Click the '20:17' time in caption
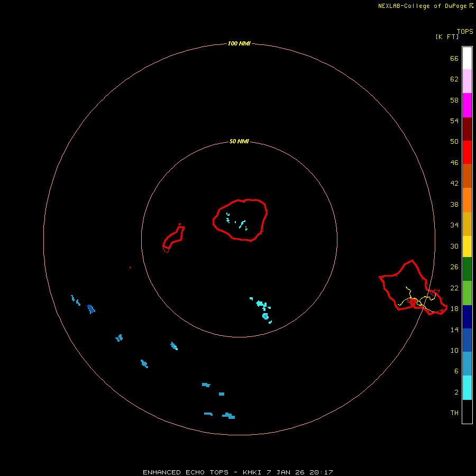 (x=321, y=472)
